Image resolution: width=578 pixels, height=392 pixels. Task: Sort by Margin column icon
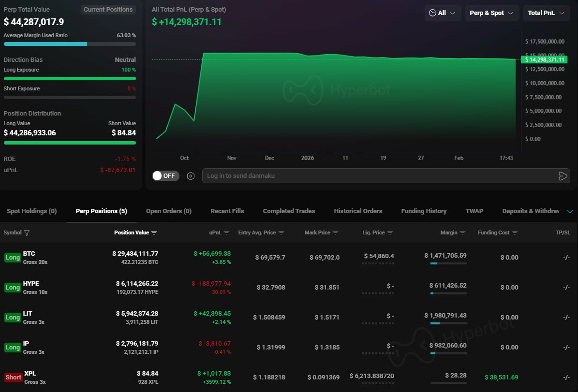462,233
